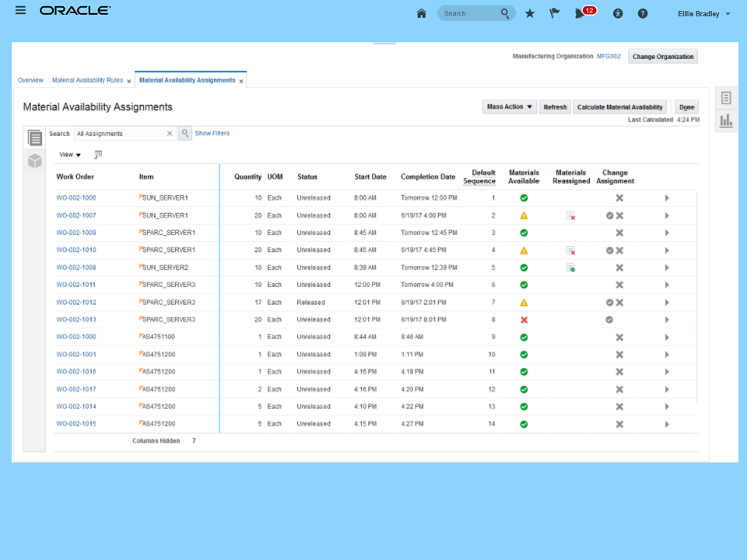
Task: Open the navigator hamburger menu
Action: click(x=20, y=11)
